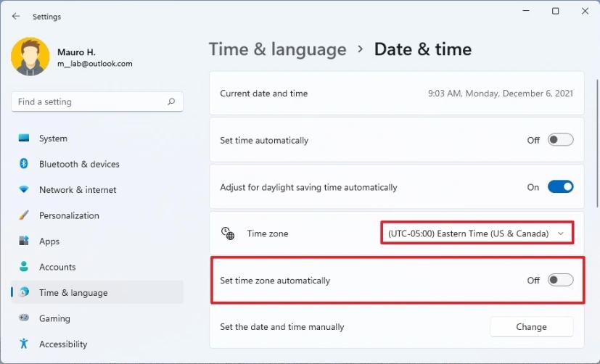The image size is (600, 364).
Task: Disable daylight saving time auto-adjust toggle
Action: click(x=560, y=187)
